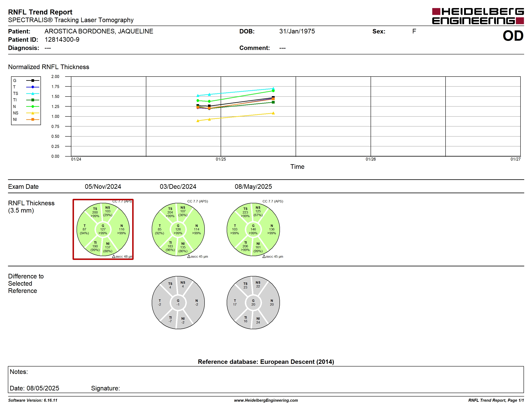Click exam date 03/Dec/2024
532x411 pixels.
[x=178, y=187]
